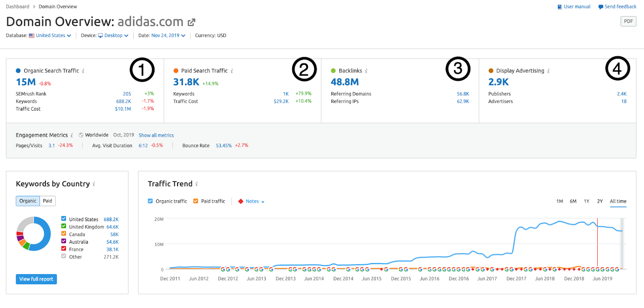
Task: Click the info icon next to Traffic Trend
Action: coord(197,184)
